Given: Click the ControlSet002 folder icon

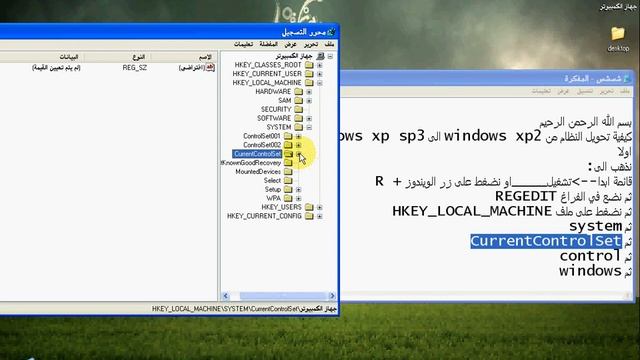Looking at the screenshot, I should coord(288,145).
